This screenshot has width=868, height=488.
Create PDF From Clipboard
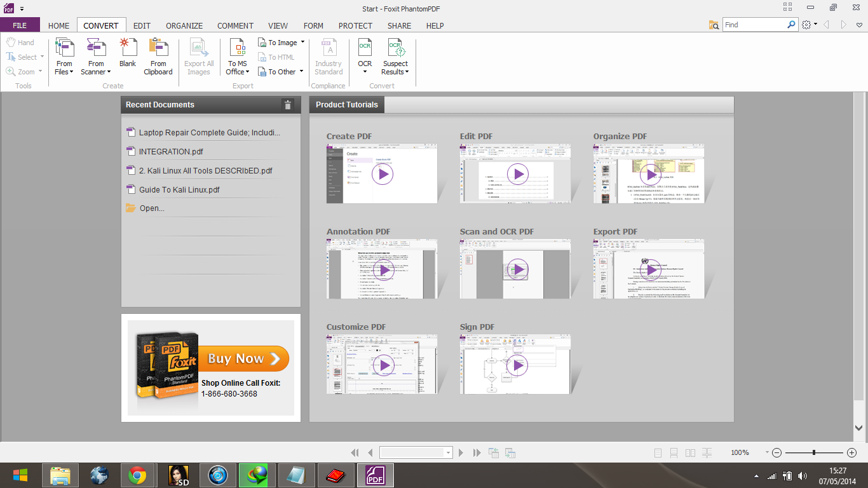(158, 57)
